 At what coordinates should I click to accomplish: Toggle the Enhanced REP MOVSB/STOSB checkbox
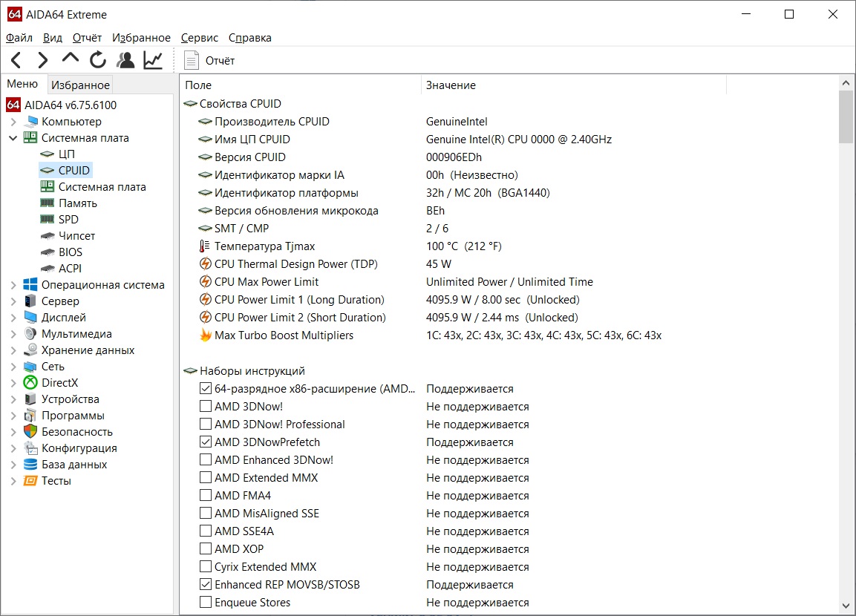(206, 585)
